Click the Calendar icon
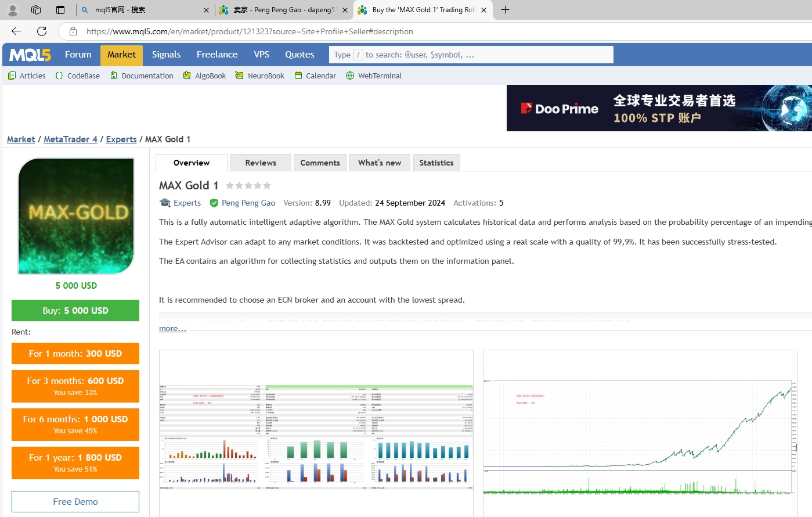This screenshot has height=517, width=812. (x=298, y=76)
